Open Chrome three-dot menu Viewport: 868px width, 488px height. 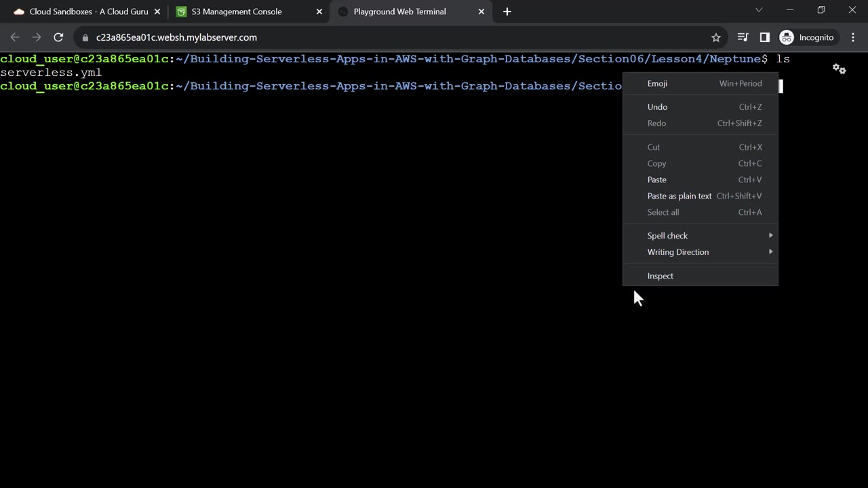pyautogui.click(x=853, y=37)
